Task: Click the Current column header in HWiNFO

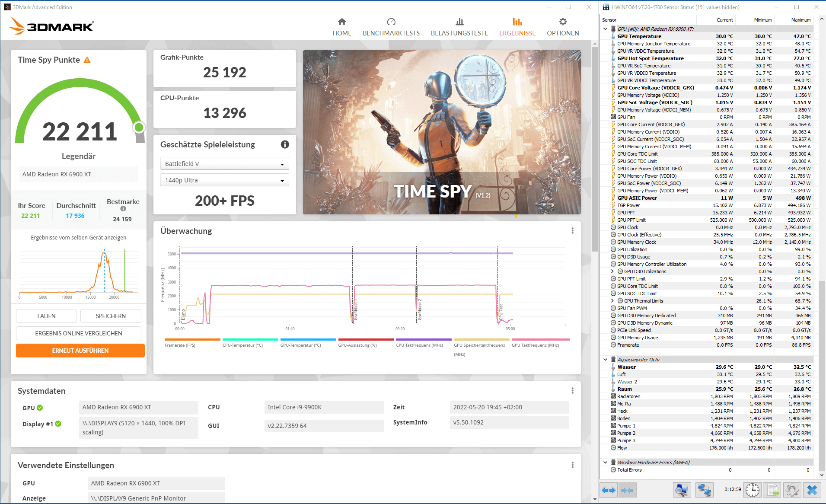Action: 716,20
